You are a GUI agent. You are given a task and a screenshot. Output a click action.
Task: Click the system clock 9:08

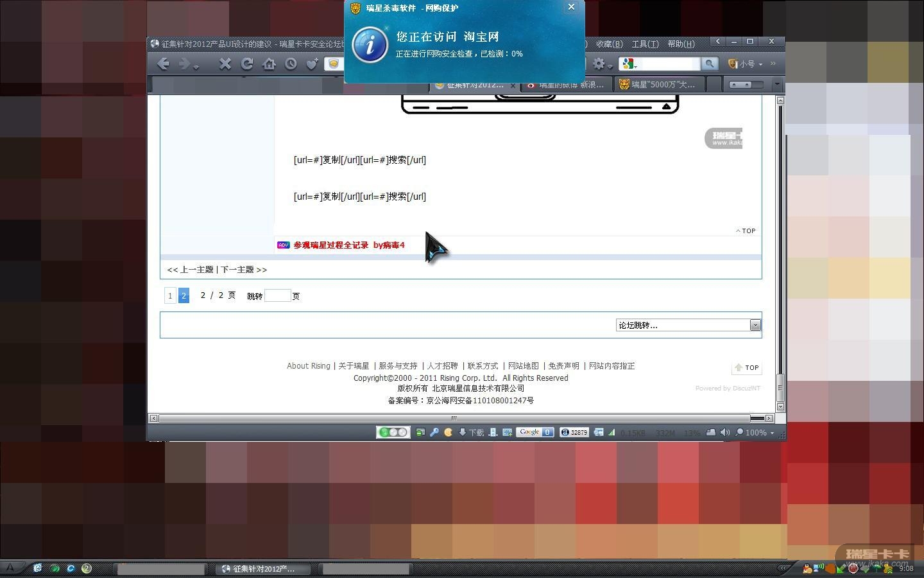click(906, 568)
